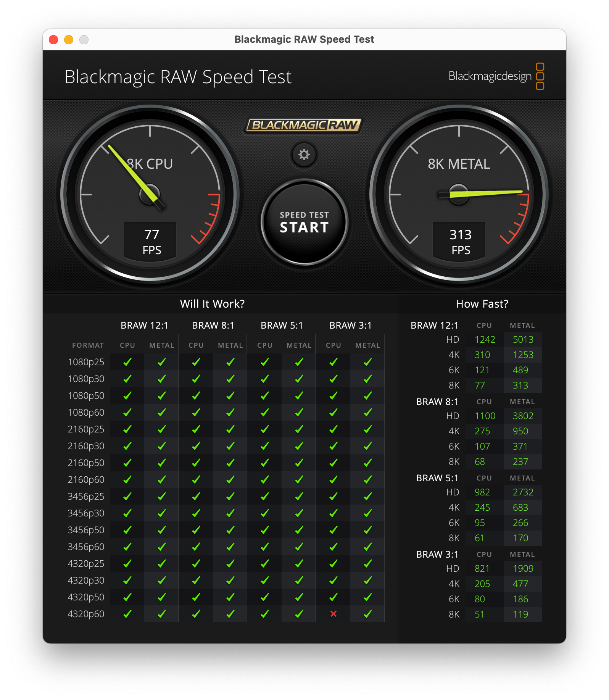Click the 1080p60 BRAW 8:1 METAL checkmark
The width and height of the screenshot is (609, 700).
coord(230,412)
